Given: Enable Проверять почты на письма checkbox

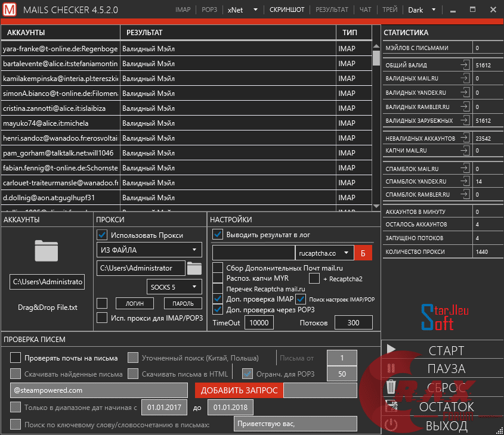Looking at the screenshot, I should (x=16, y=358).
